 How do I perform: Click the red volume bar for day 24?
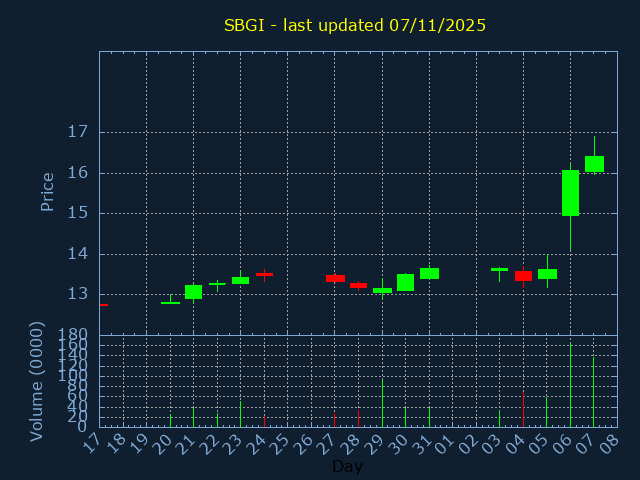[264, 421]
